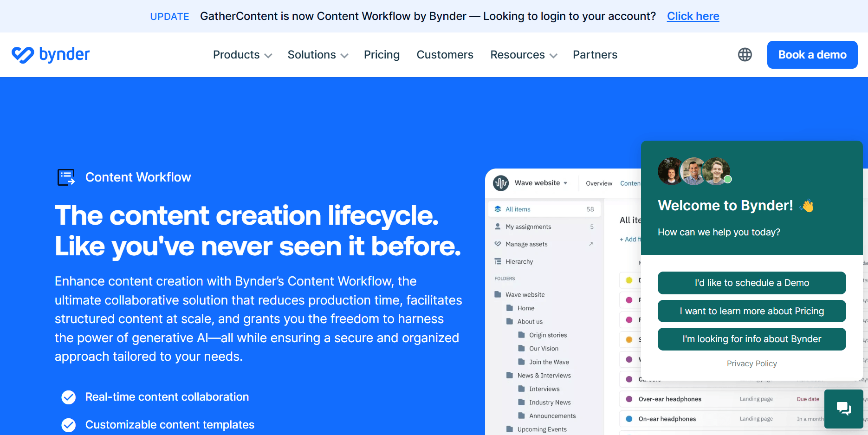
Task: Click the Manage assets Bynder icon
Action: pos(498,244)
